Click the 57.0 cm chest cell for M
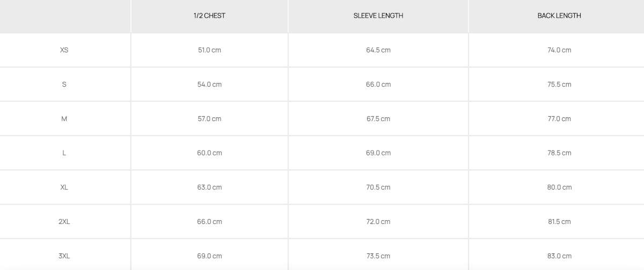The width and height of the screenshot is (644, 270). (x=209, y=118)
